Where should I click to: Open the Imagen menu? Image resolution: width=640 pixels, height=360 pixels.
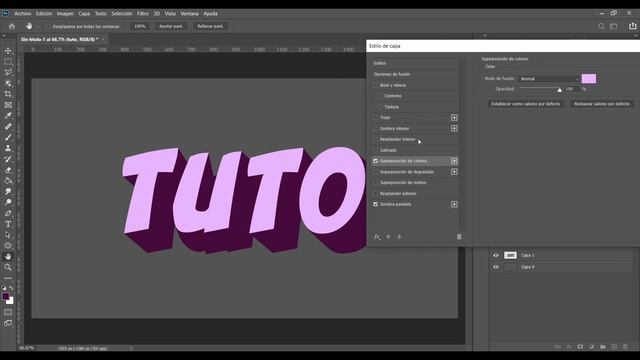point(65,13)
